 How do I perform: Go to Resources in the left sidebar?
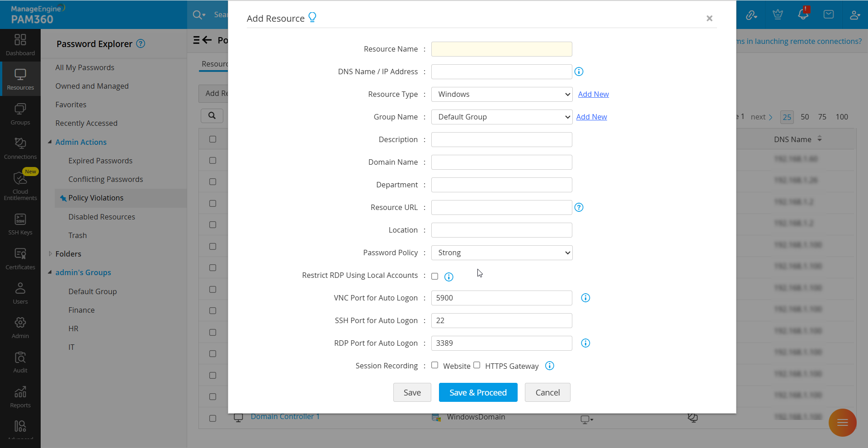coord(20,79)
